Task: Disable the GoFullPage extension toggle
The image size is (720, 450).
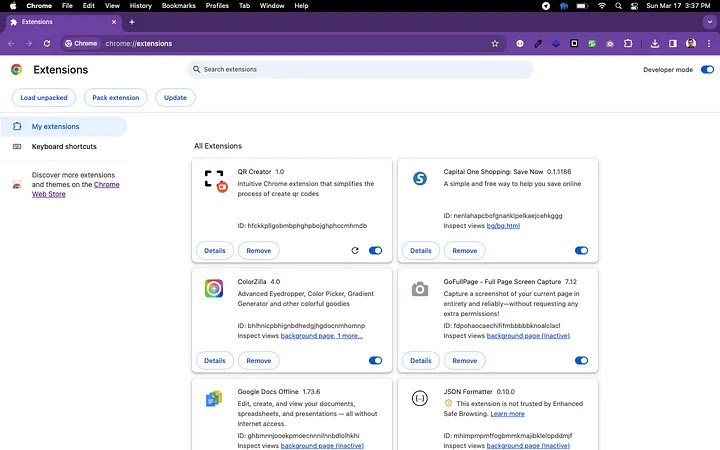Action: point(581,360)
